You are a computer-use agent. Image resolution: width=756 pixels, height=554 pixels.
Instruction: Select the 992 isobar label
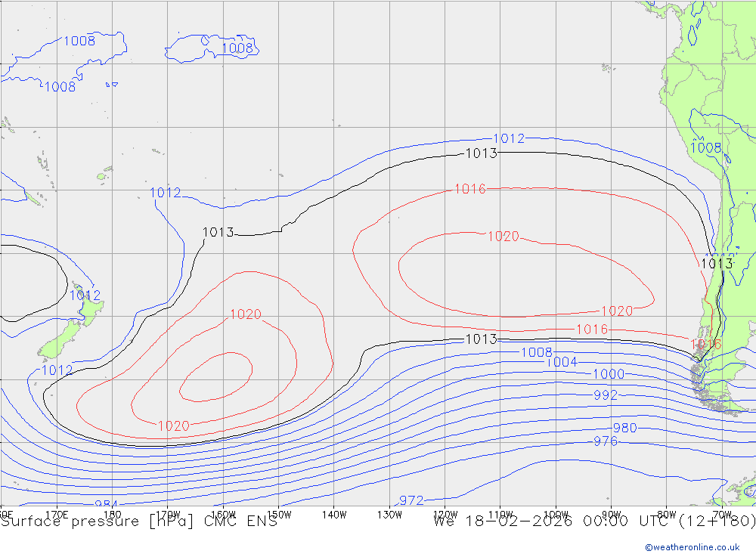tap(606, 395)
